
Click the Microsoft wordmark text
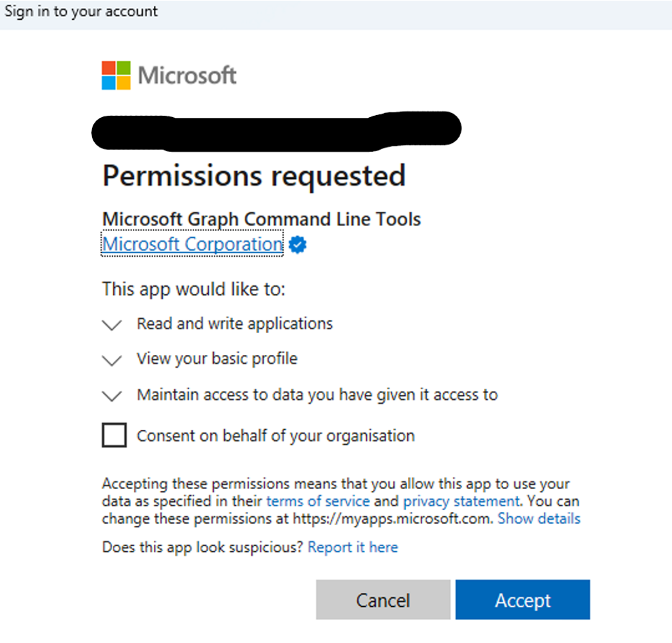point(187,75)
